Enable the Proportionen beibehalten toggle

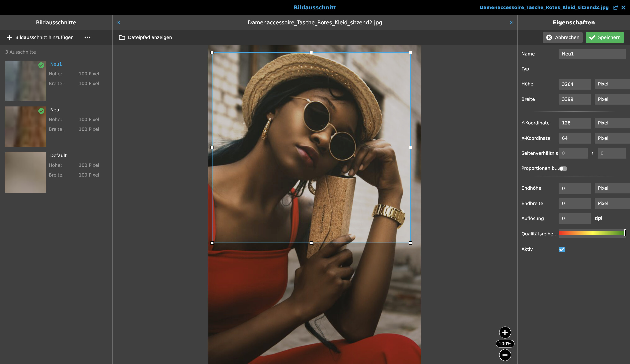click(563, 169)
